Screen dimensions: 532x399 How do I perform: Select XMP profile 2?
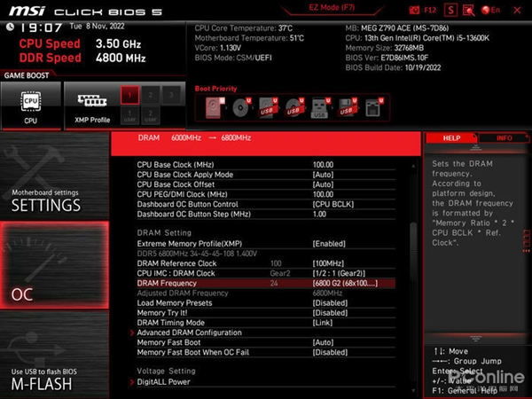151,95
